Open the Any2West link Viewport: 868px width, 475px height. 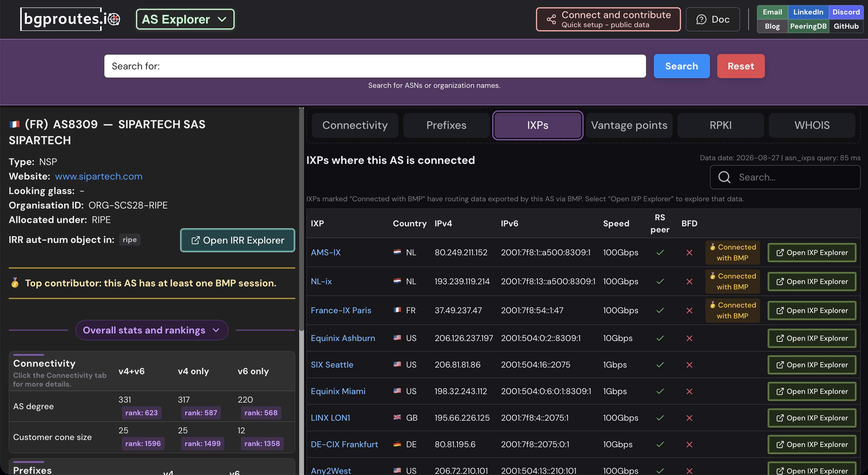(x=331, y=470)
